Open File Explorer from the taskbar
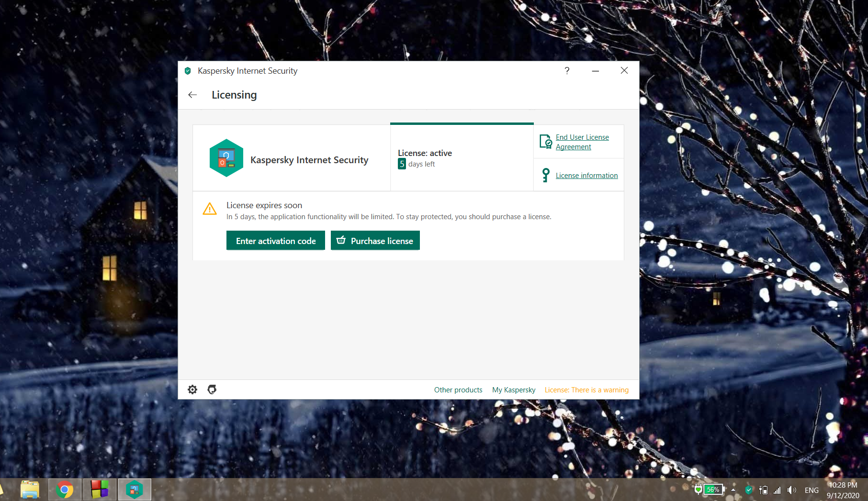Image resolution: width=868 pixels, height=501 pixels. click(x=30, y=490)
